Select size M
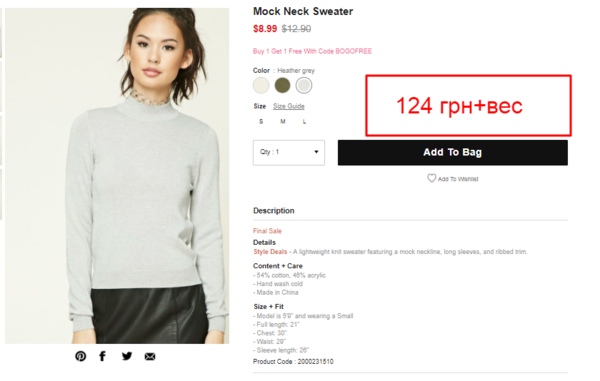600x381 pixels. coord(283,121)
